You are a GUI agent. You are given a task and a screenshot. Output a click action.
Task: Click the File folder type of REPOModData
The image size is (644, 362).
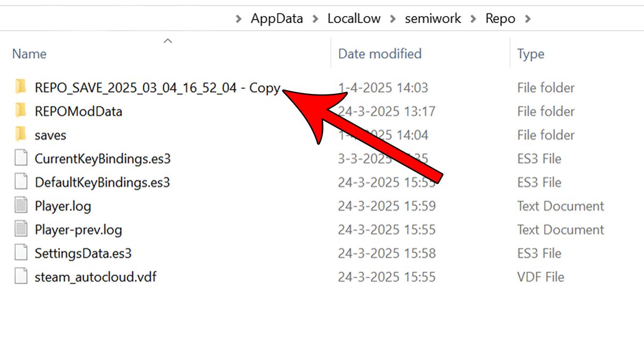(x=546, y=111)
